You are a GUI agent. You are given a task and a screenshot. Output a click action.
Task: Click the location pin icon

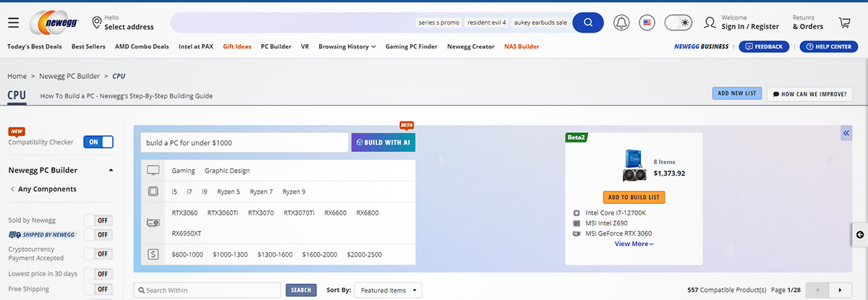97,22
